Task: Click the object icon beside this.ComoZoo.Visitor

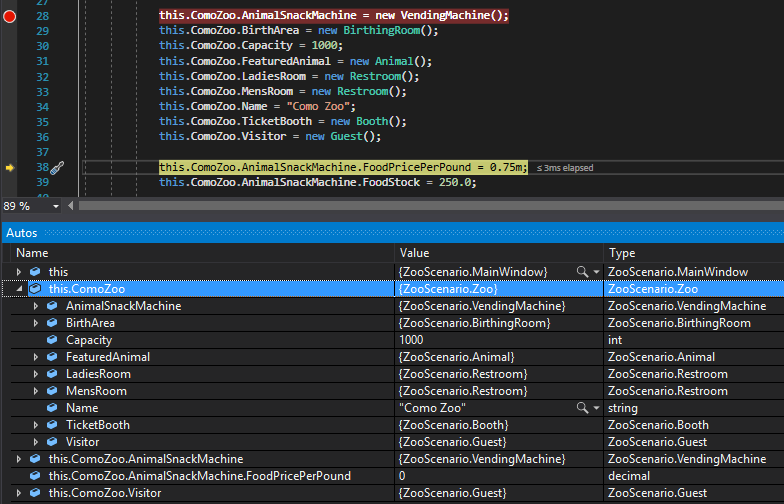Action: 35,493
